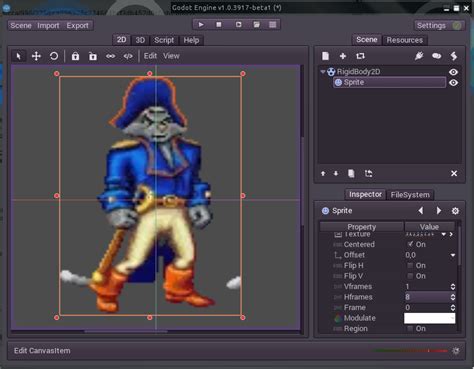Open the Help tab
The image size is (474, 369).
[191, 40]
